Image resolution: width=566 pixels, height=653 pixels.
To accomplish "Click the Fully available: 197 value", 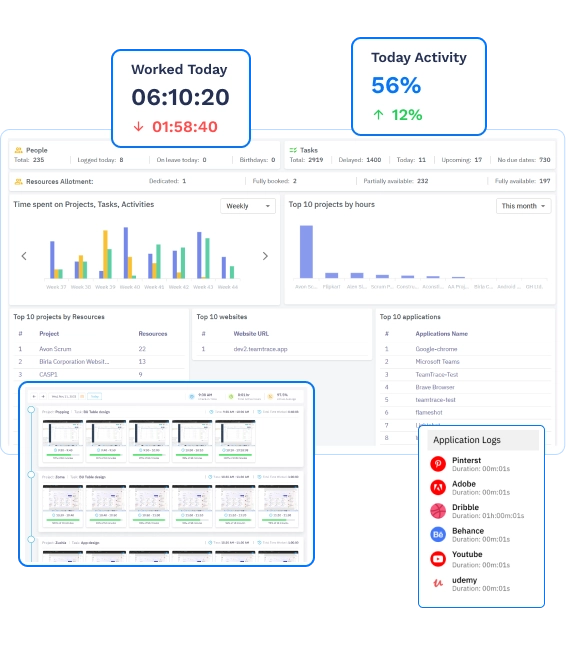I will coord(522,181).
